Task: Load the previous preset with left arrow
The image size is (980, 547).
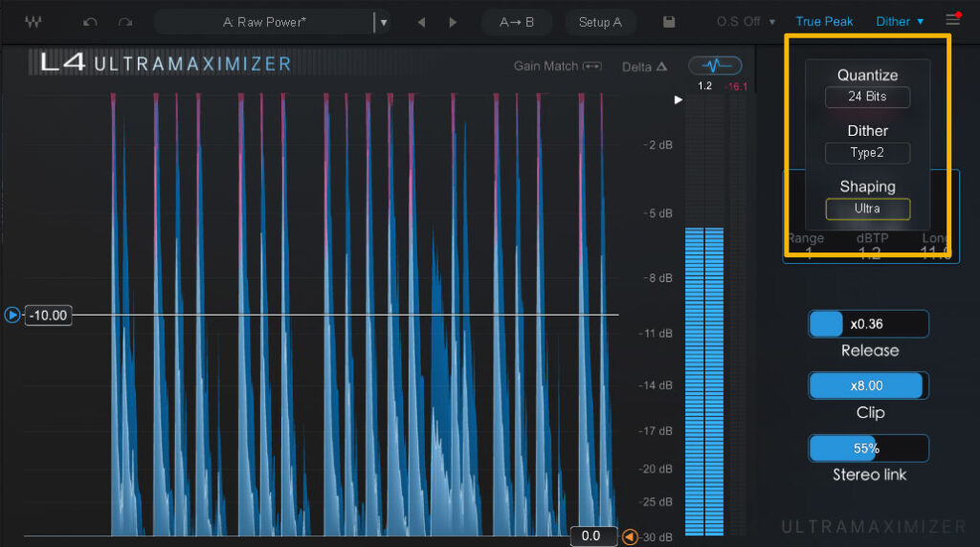Action: [x=421, y=21]
